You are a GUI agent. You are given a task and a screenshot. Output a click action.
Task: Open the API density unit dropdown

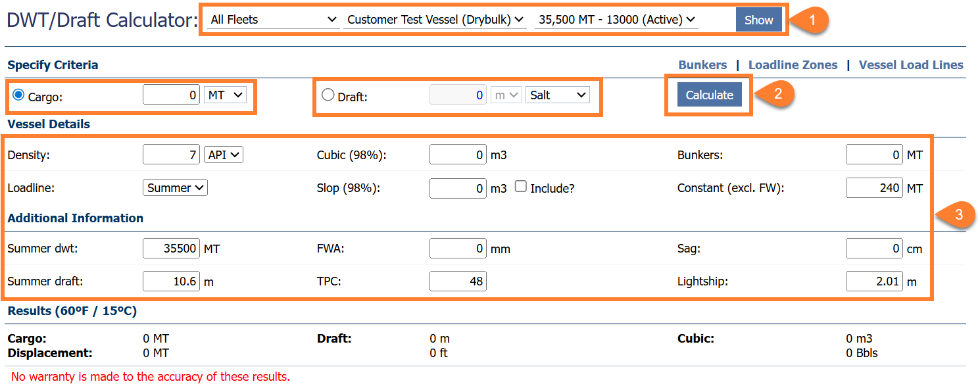tap(224, 155)
